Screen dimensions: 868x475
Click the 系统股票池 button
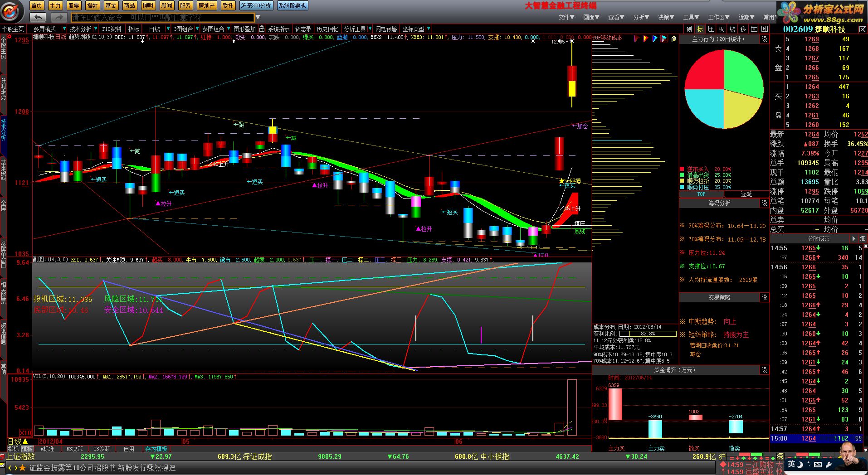pos(293,5)
